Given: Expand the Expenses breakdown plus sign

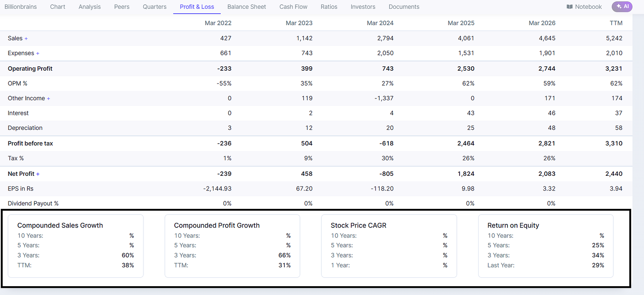Looking at the screenshot, I should point(38,53).
